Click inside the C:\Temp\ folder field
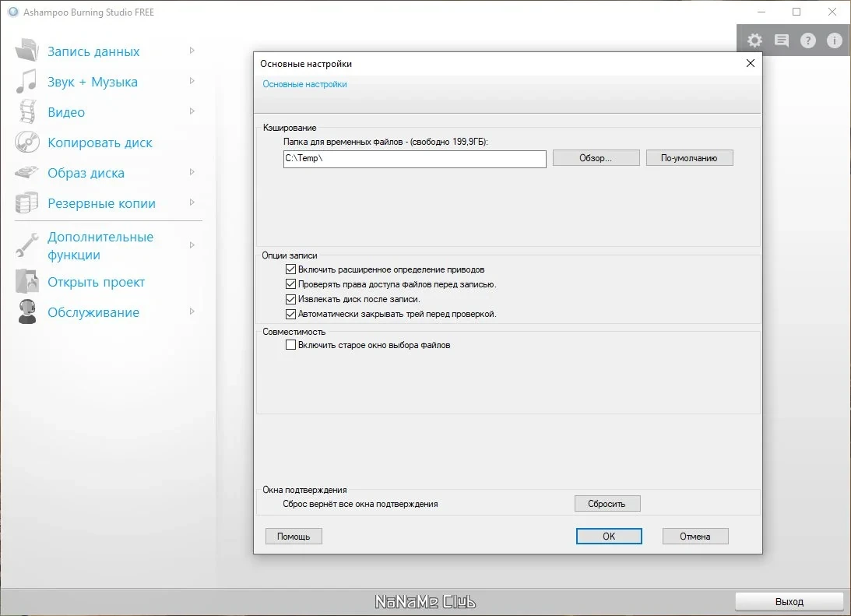Viewport: 851px width, 616px height. pos(415,159)
